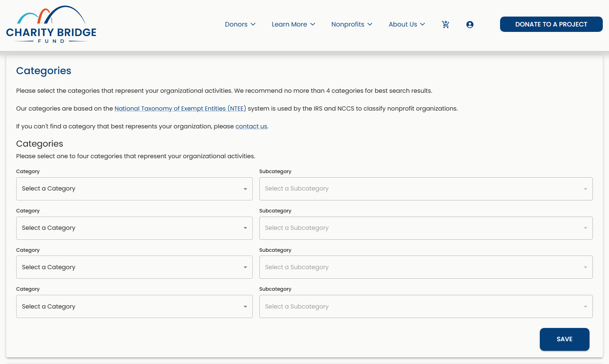Open the shopping cart icon
Screen dimensions: 609x364
click(x=446, y=24)
